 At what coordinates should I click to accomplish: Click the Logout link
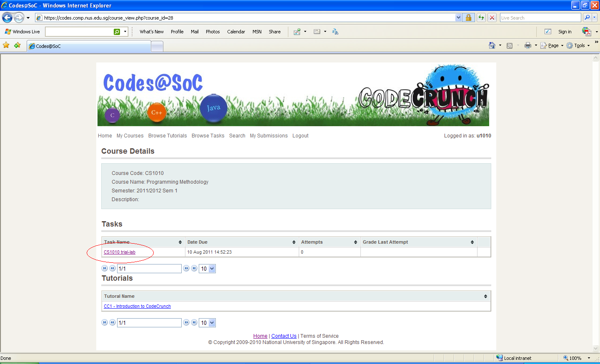click(300, 136)
